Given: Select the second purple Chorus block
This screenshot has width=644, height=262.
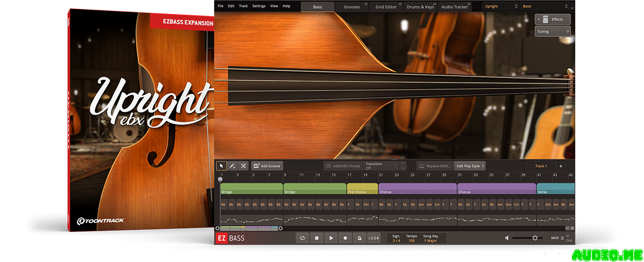Looking at the screenshot, I should pyautogui.click(x=496, y=188).
